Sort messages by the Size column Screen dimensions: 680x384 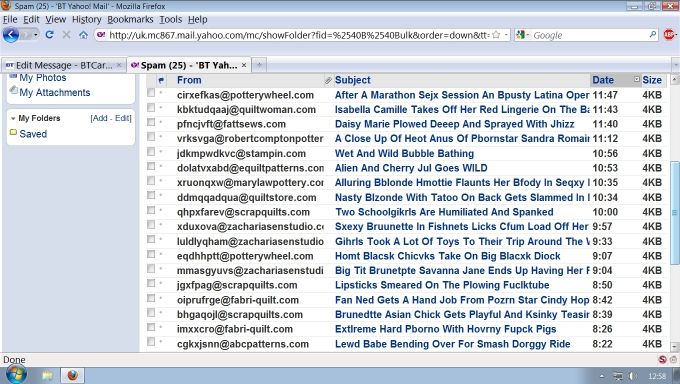point(652,80)
